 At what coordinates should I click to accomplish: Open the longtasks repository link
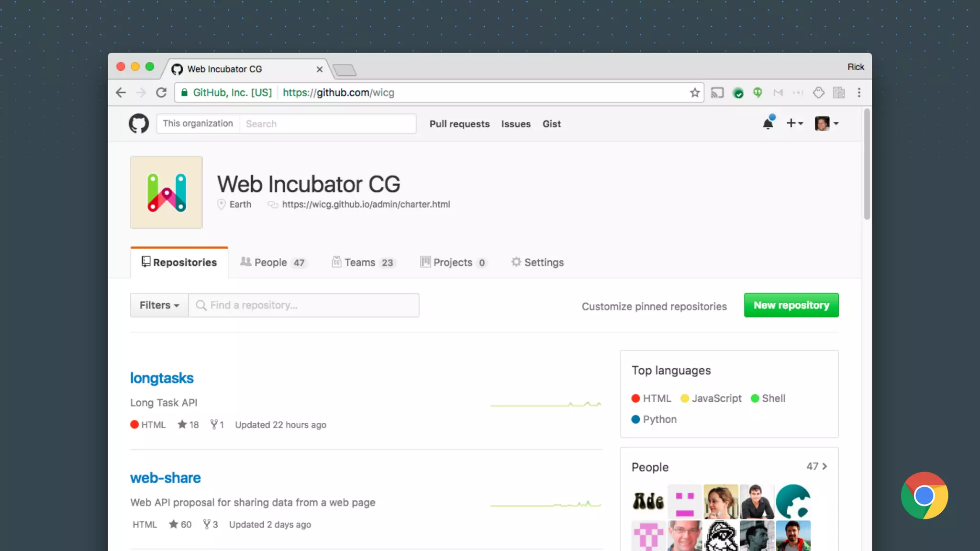coord(162,378)
